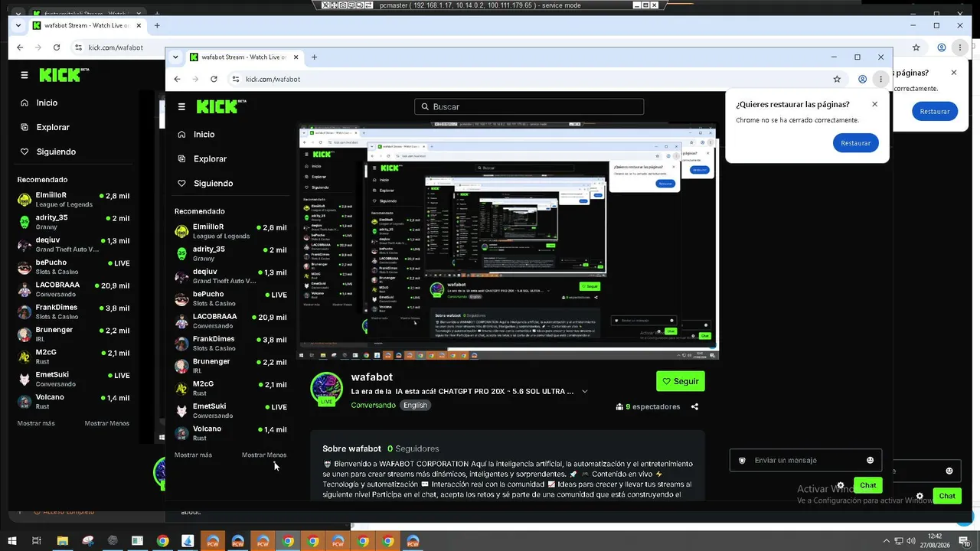Follow wafabot with the Seguir button
Screen dimensions: 980x551
click(680, 381)
